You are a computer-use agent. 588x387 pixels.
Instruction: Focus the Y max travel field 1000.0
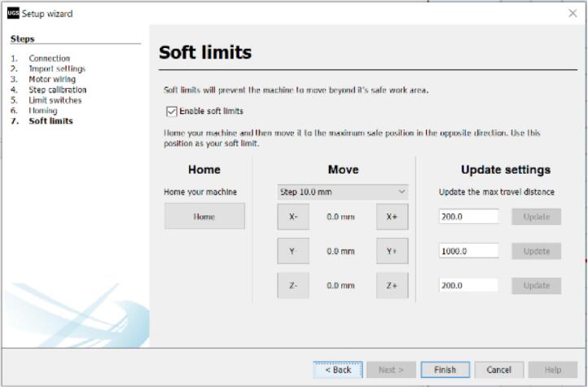pos(468,251)
